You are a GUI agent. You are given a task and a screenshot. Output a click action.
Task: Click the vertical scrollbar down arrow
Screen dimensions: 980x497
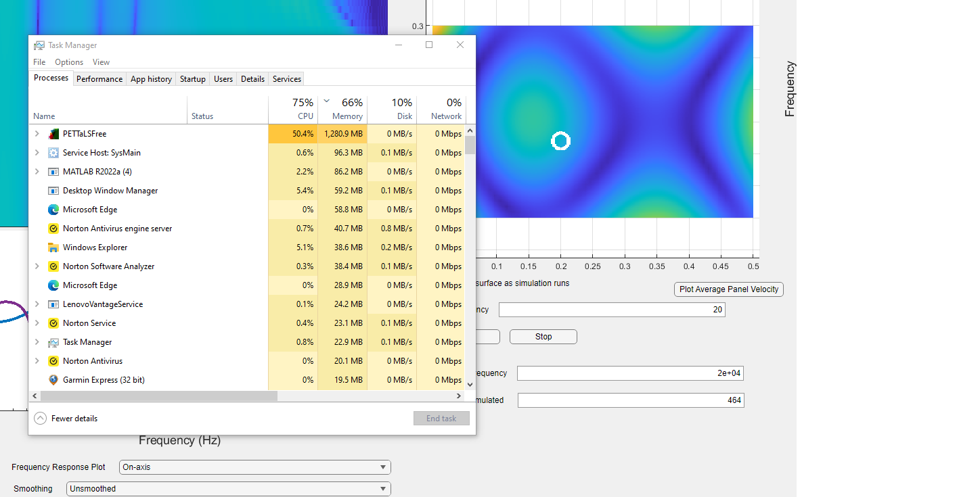(470, 384)
